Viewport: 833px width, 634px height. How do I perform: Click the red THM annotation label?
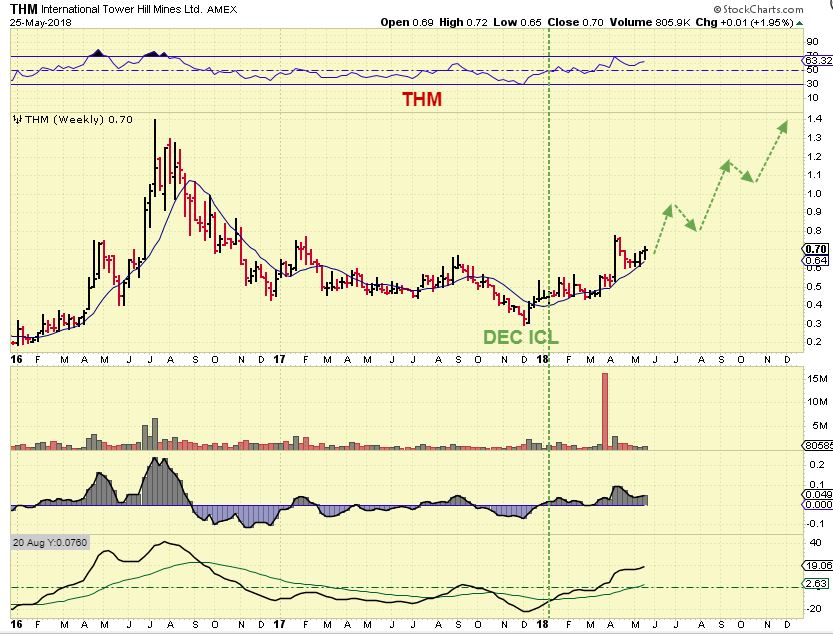(x=422, y=99)
